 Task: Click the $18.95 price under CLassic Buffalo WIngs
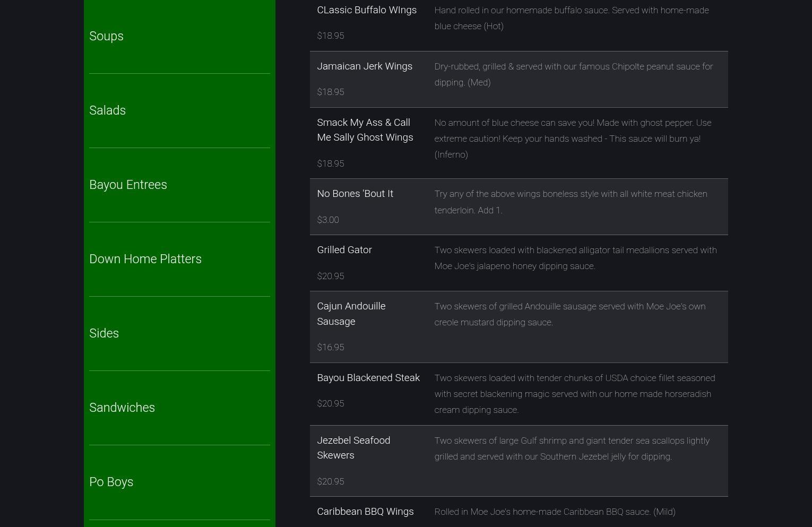coord(331,36)
